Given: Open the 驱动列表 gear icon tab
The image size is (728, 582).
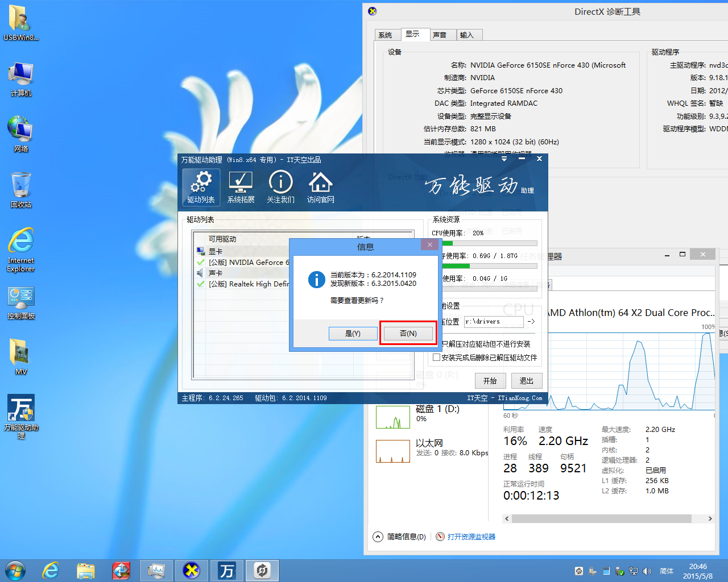Looking at the screenshot, I should pos(201,187).
